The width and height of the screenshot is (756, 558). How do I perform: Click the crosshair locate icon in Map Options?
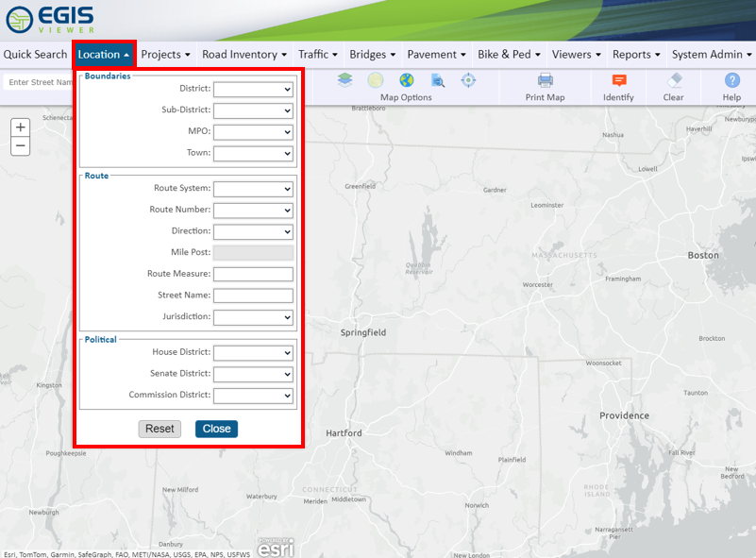pos(468,80)
